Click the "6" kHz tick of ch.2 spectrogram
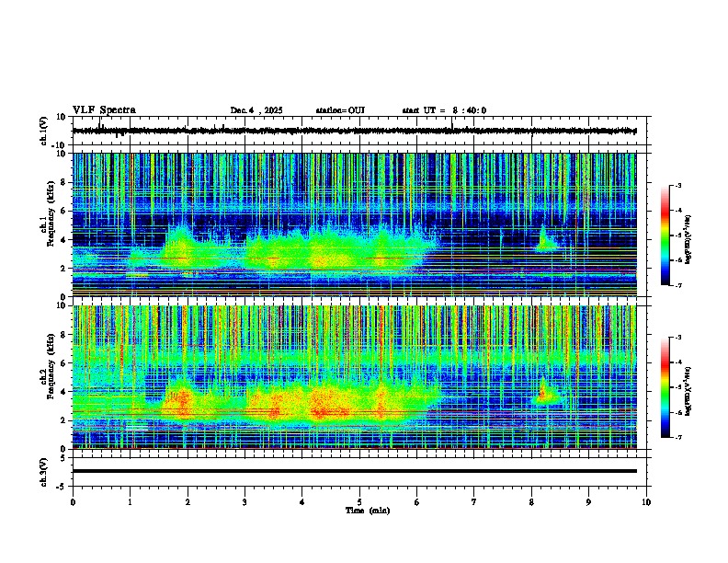 [64, 363]
